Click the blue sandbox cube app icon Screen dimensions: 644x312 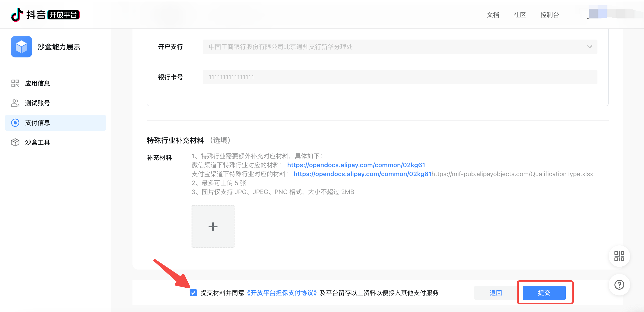tap(21, 47)
